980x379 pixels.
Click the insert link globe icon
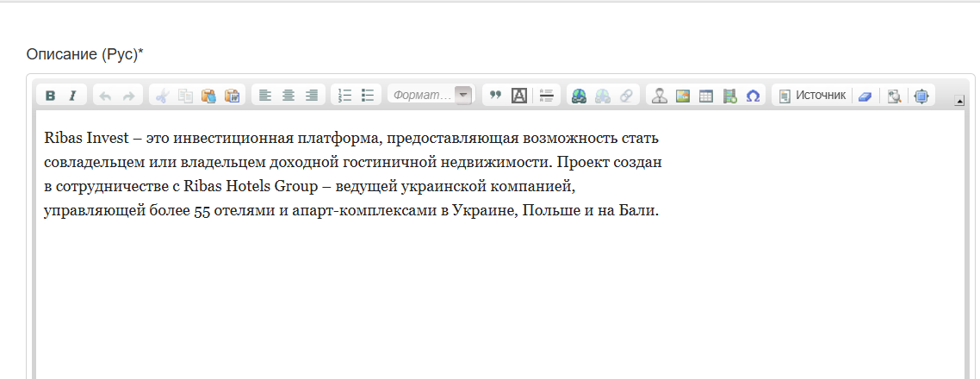580,96
